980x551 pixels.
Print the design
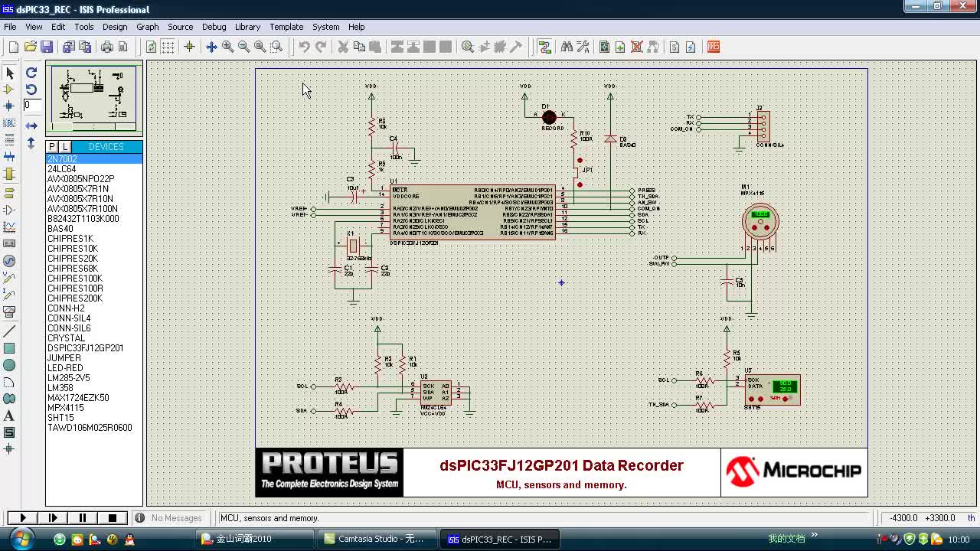tap(106, 47)
